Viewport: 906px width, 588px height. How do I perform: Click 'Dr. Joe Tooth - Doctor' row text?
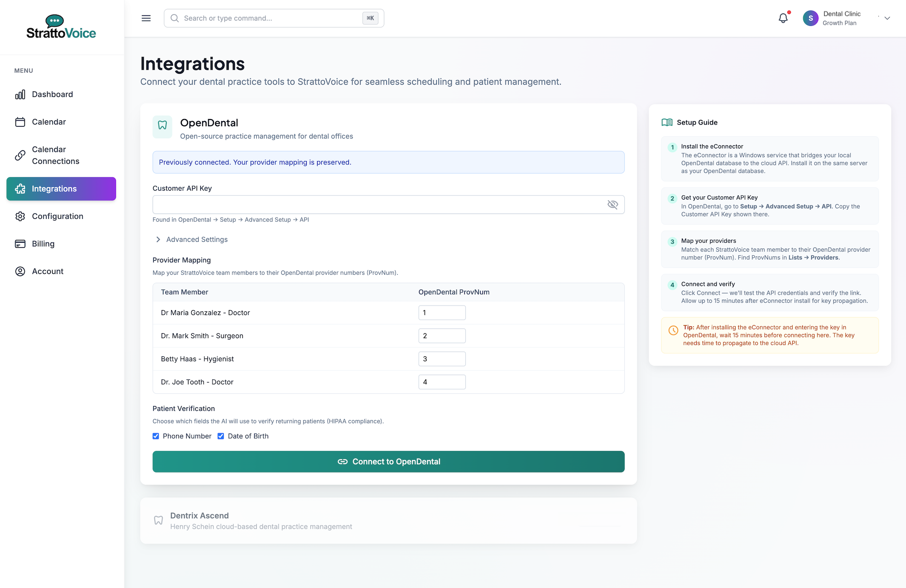197,382
